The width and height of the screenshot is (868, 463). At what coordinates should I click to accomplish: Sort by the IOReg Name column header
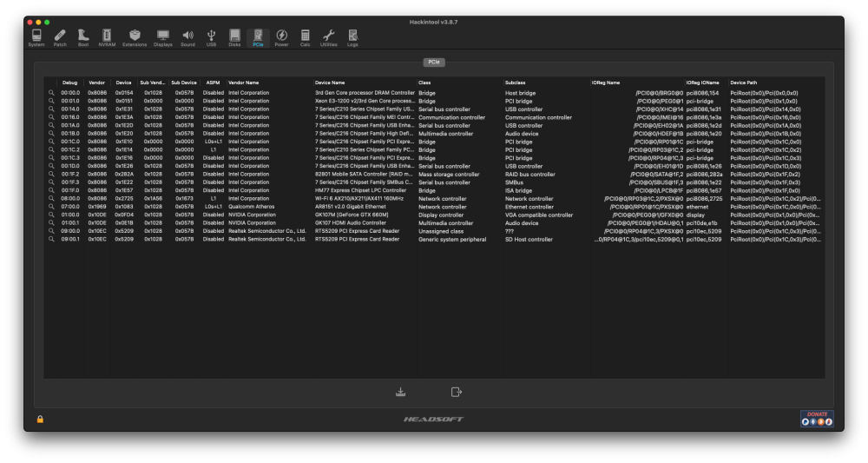pos(606,83)
